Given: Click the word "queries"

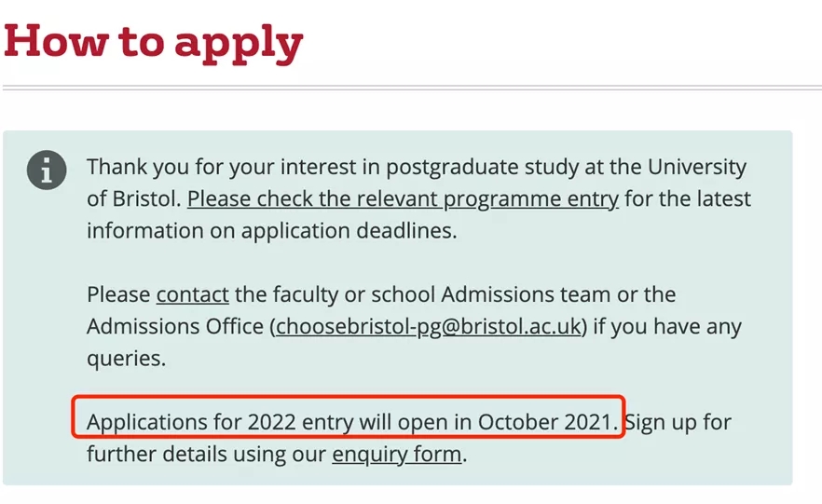Looking at the screenshot, I should (123, 358).
